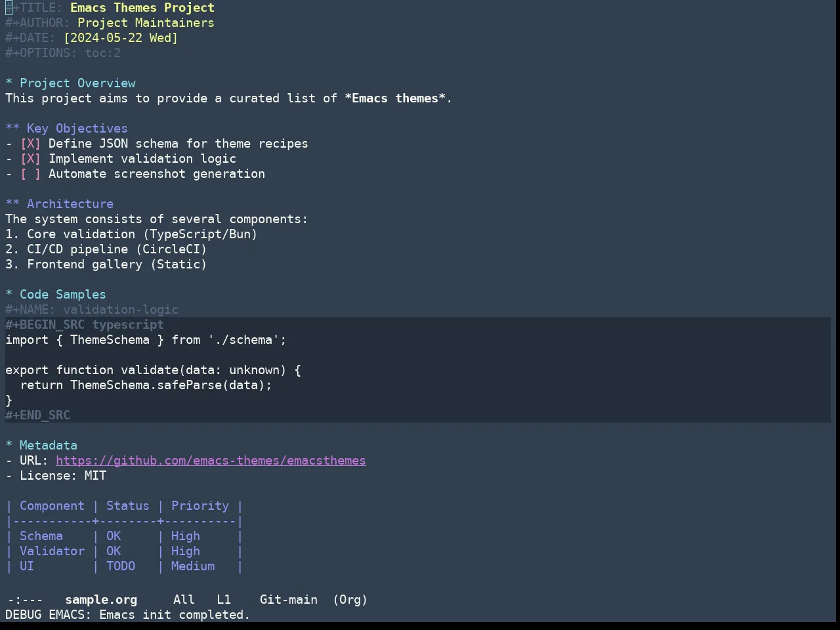Screen dimensions: 840x630
Task: Click the '#+OPTIONS: toc:2' line
Action: pos(63,53)
